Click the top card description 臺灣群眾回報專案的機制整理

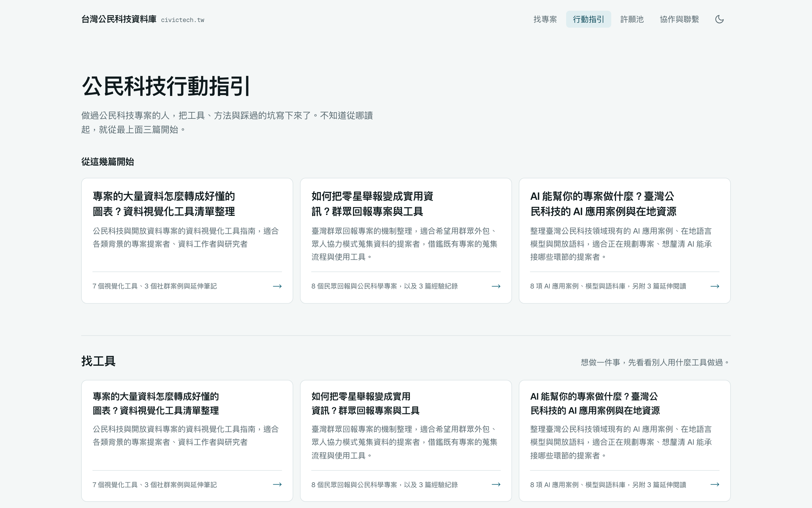404,244
